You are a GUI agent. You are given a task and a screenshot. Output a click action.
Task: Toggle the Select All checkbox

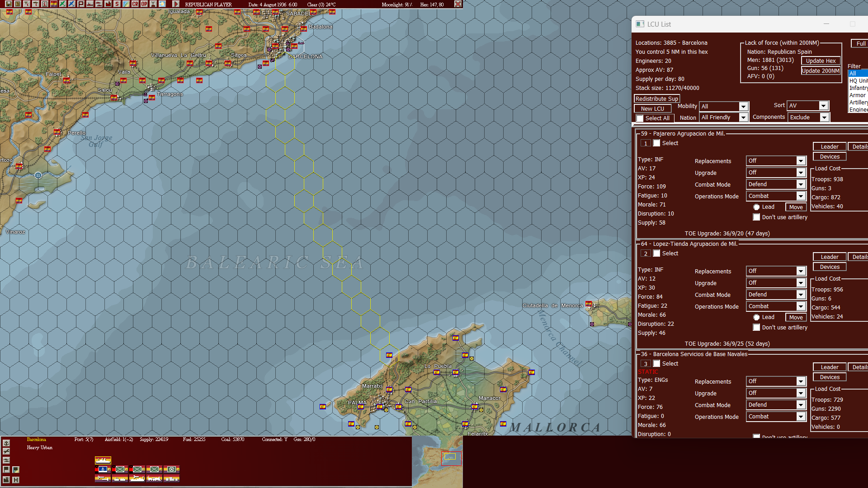(640, 118)
